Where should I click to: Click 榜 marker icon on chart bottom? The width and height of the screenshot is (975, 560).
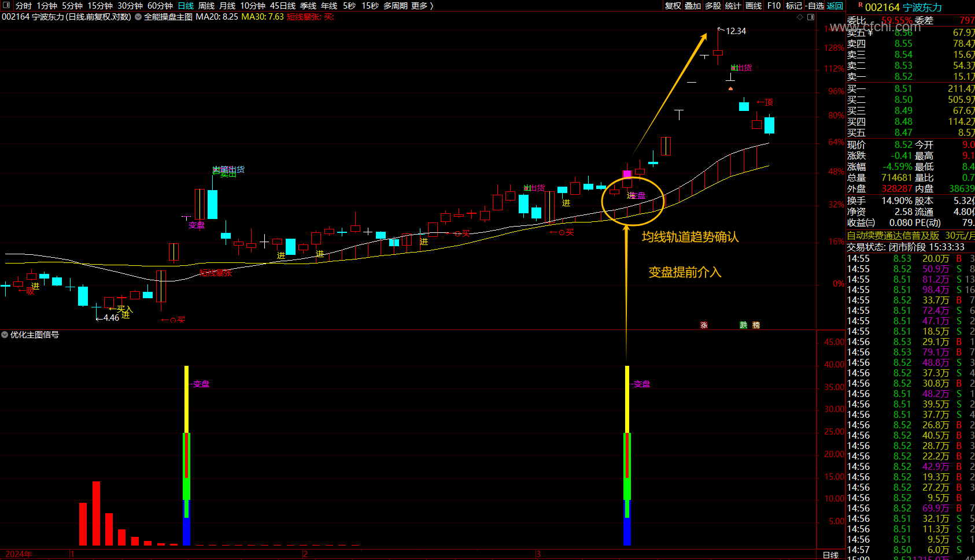[x=756, y=325]
